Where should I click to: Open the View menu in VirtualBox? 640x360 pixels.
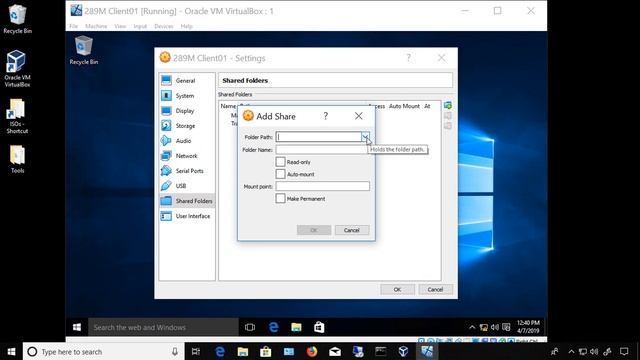(x=120, y=26)
